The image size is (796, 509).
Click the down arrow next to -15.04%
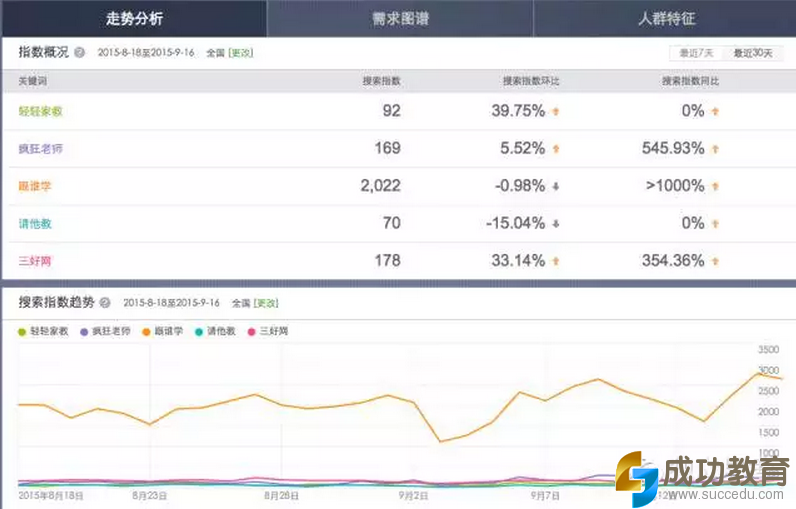[555, 223]
